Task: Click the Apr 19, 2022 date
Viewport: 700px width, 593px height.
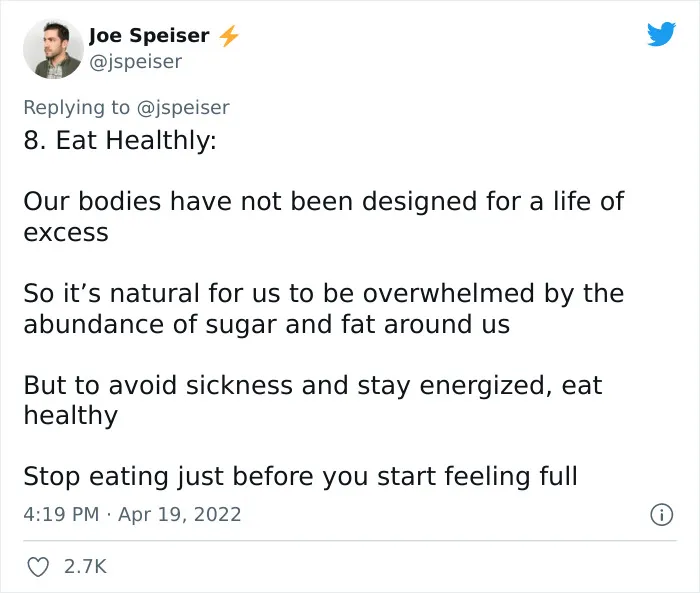Action: [179, 514]
